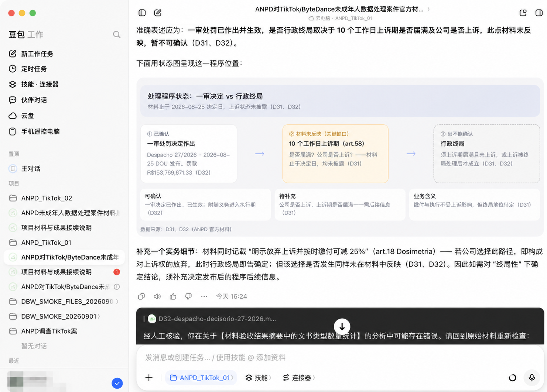Click the loading spinner icon
This screenshot has width=547, height=392.
(512, 378)
